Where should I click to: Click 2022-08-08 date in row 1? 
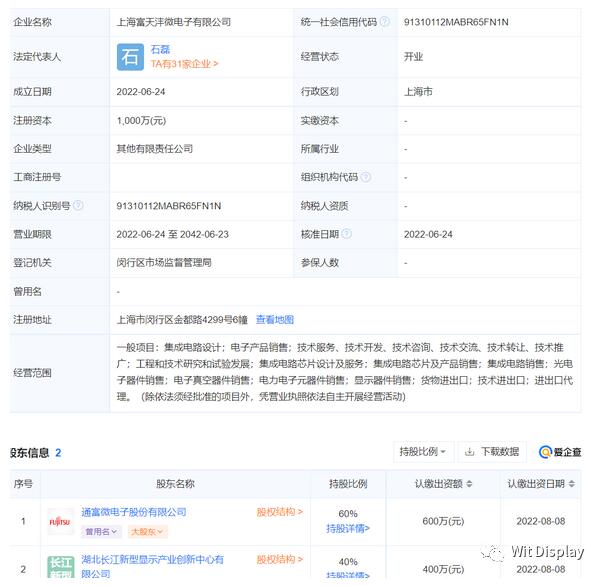pos(540,521)
